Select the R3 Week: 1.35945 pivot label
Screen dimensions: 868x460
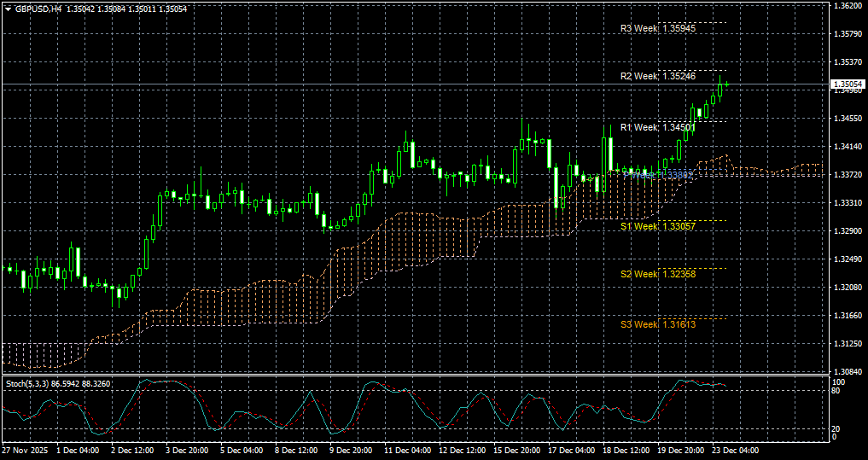(x=658, y=27)
